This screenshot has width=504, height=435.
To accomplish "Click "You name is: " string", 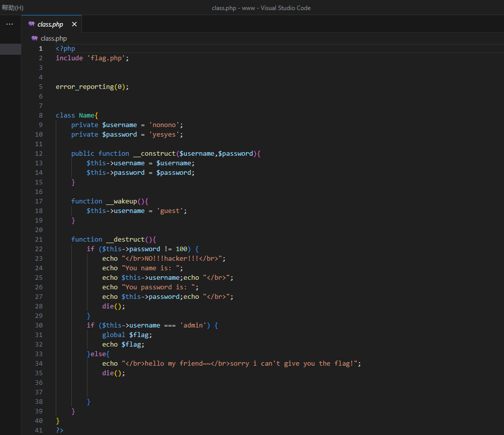I will point(151,268).
